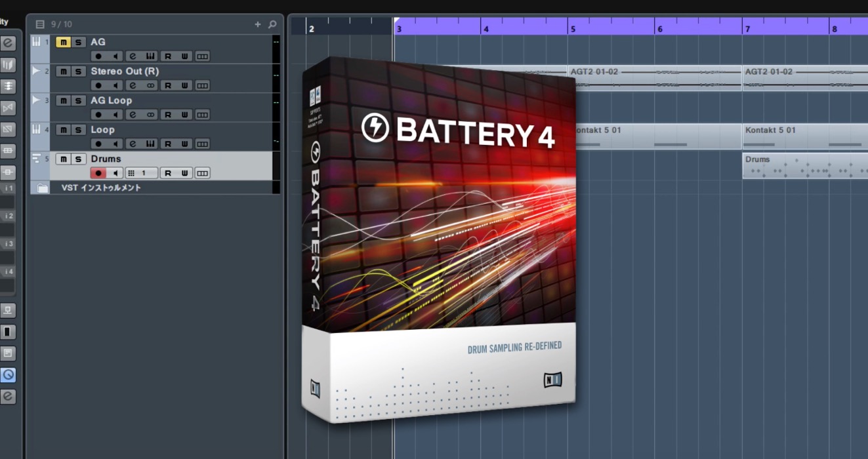868x459 pixels.
Task: Click the add track plus icon
Action: coord(258,24)
